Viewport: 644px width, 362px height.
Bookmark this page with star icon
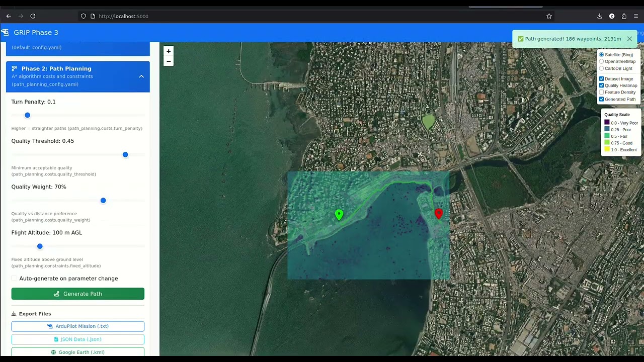(549, 16)
